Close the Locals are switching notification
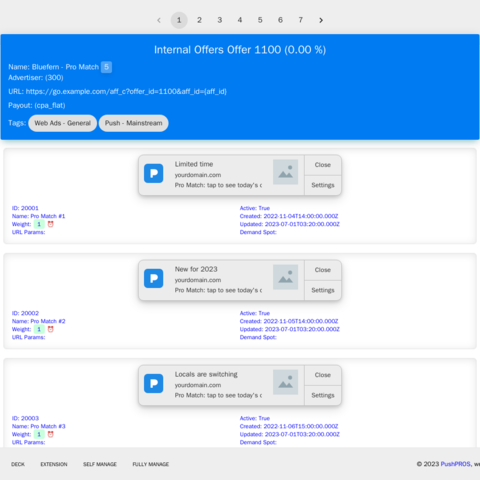480x480 pixels. [x=323, y=375]
